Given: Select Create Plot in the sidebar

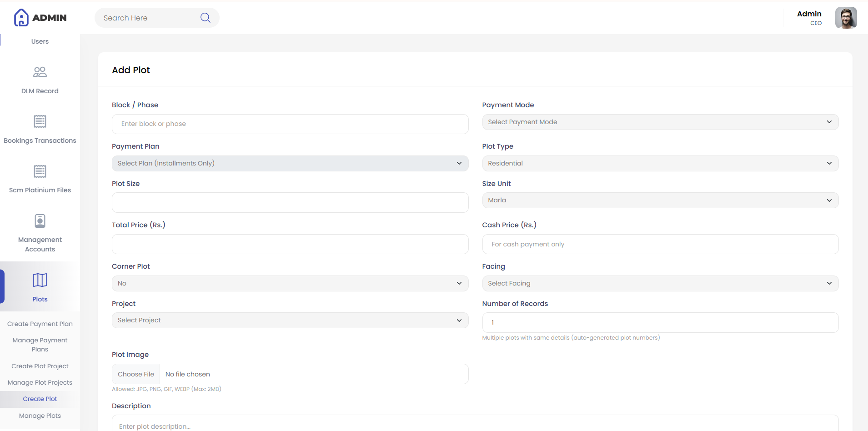Looking at the screenshot, I should [x=40, y=399].
